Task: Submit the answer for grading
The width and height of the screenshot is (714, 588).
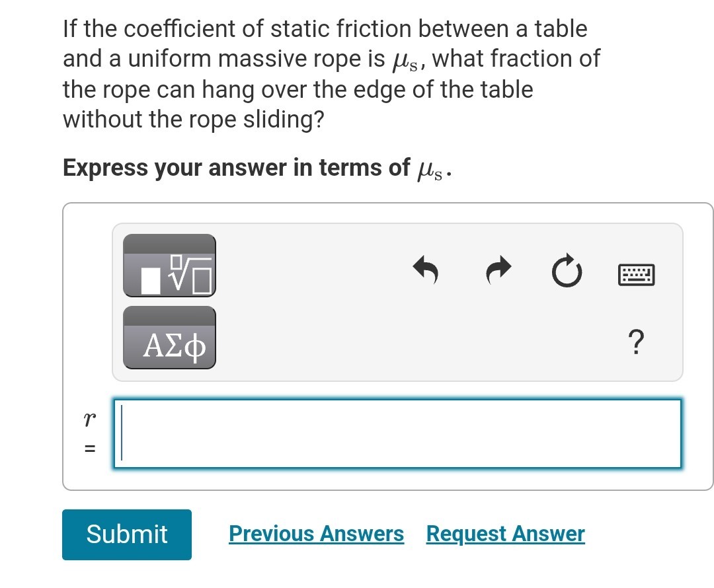Action: (x=126, y=534)
